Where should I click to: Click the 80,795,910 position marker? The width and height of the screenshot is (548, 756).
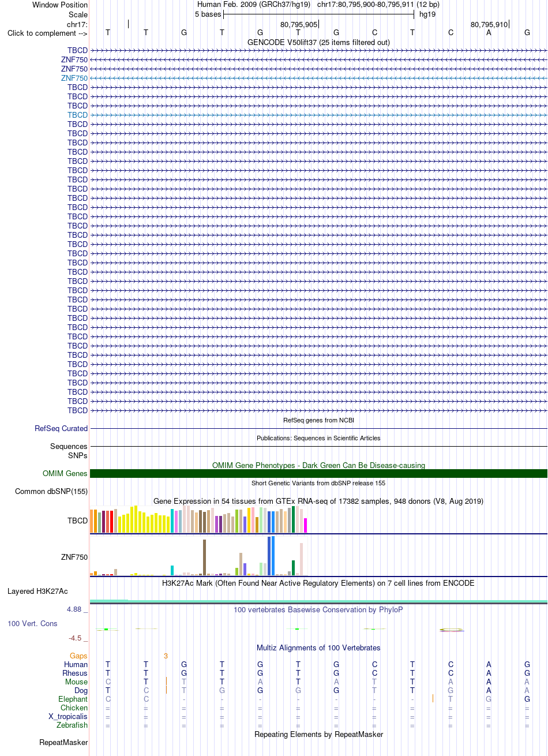click(489, 25)
